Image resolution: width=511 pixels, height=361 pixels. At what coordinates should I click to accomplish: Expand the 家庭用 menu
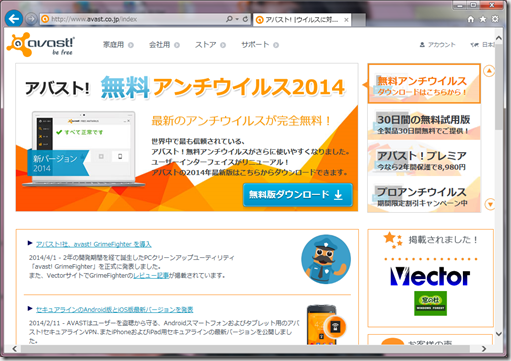click(x=118, y=45)
